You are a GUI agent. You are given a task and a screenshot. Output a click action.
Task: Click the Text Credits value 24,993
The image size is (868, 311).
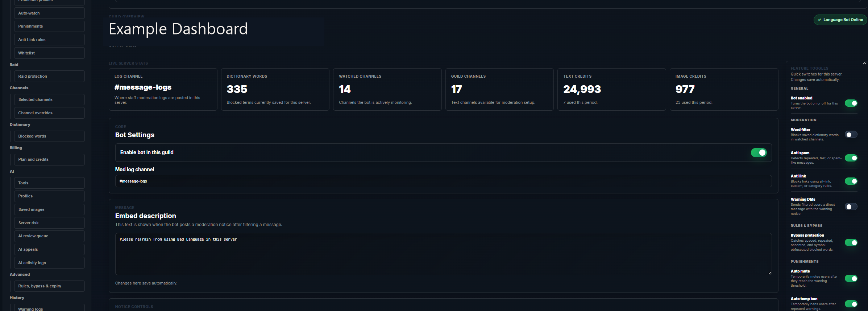coord(582,89)
